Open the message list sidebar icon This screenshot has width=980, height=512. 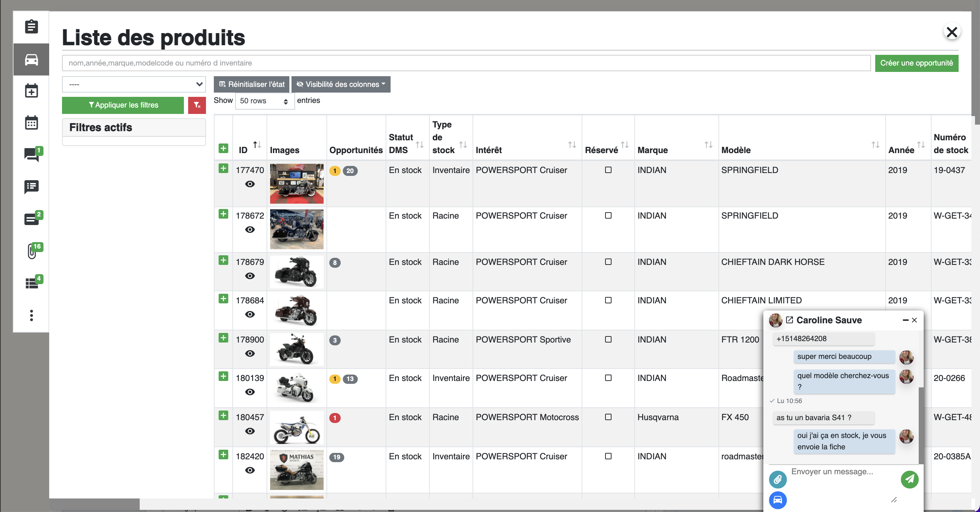(x=31, y=187)
